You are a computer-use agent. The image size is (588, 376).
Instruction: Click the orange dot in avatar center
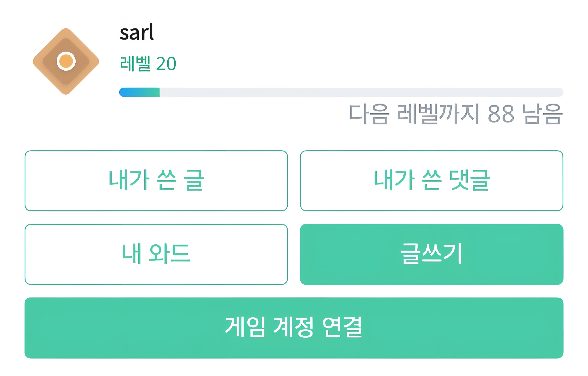pos(66,61)
